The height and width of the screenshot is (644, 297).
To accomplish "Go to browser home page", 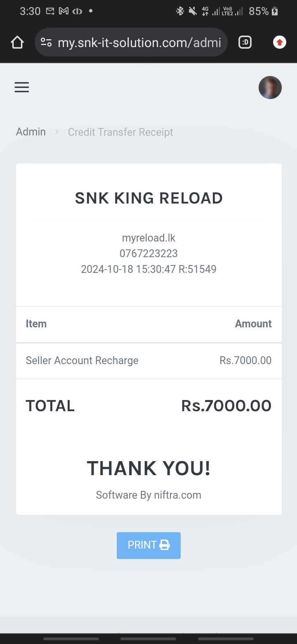I will (17, 42).
